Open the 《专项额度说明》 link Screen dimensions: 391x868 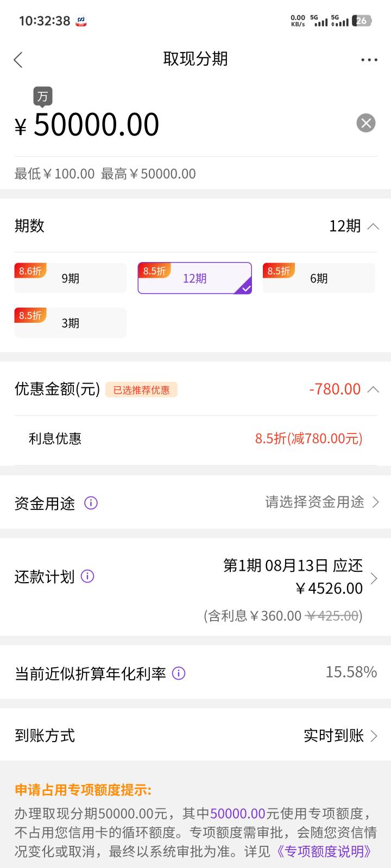[x=324, y=851]
